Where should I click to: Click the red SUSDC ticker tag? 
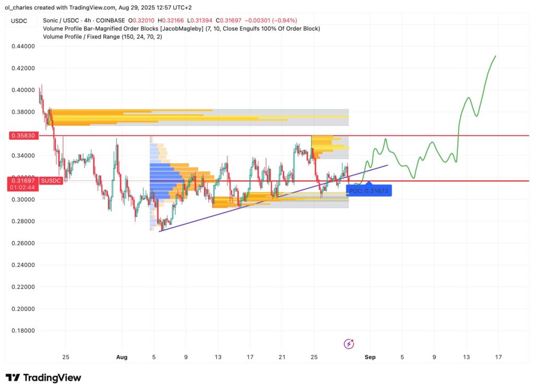pyautogui.click(x=51, y=180)
